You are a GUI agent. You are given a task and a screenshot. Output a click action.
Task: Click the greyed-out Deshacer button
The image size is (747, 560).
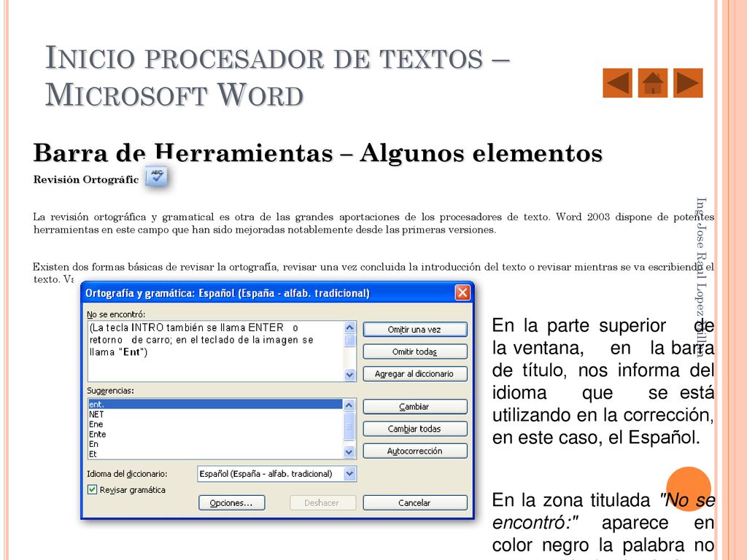point(322,503)
